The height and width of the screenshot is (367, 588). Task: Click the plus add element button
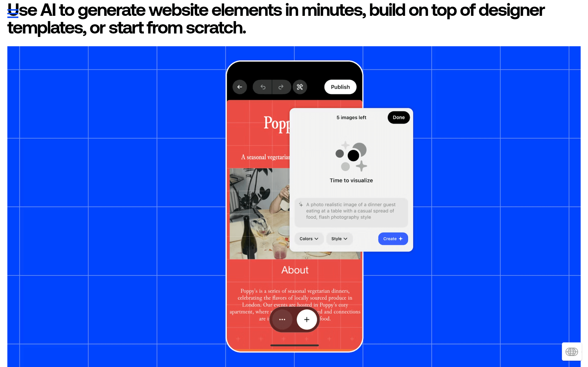[x=306, y=319]
